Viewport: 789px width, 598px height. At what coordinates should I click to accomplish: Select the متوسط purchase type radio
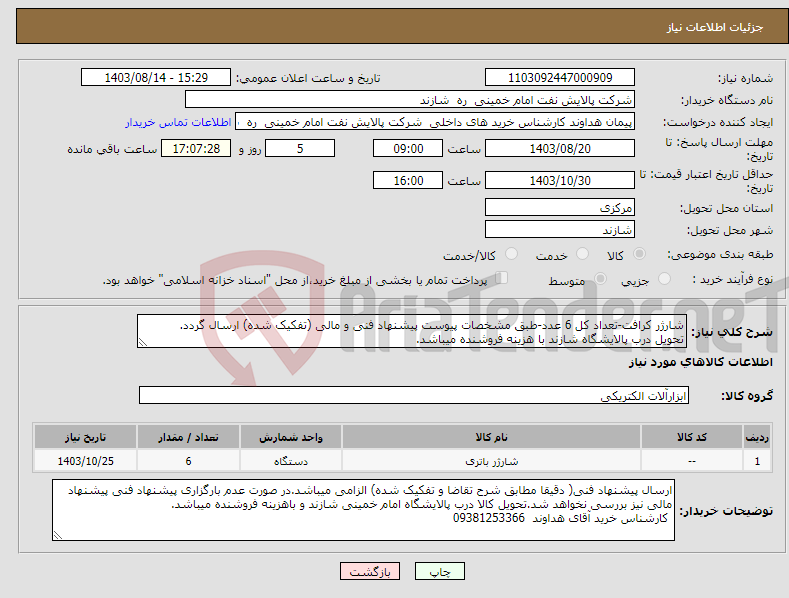(x=600, y=279)
